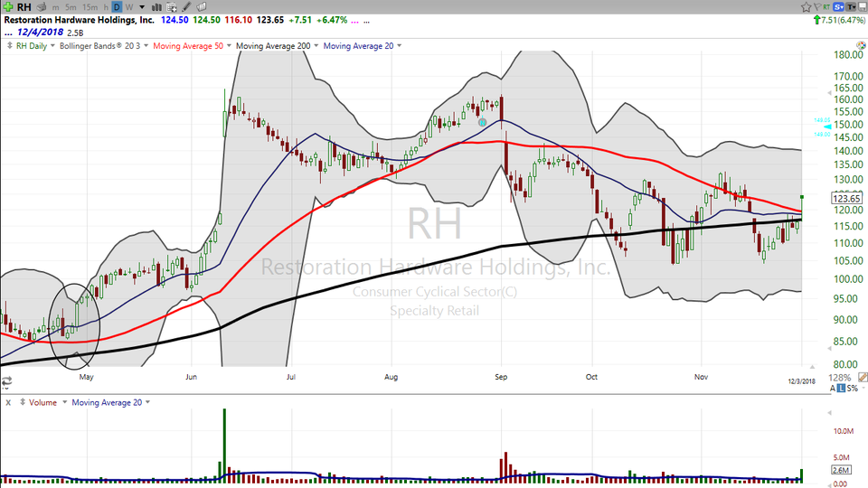868x488 pixels.
Task: Click the printer icon beside RH
Action: [42, 7]
